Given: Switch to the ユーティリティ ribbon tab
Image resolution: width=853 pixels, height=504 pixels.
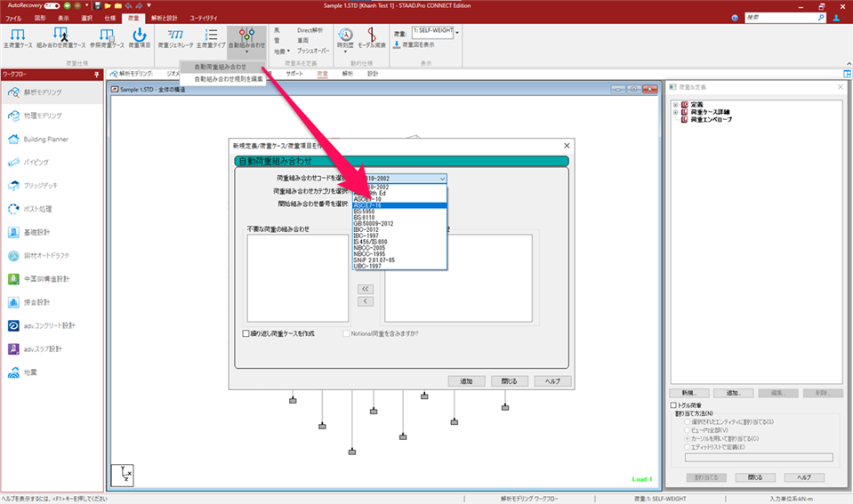Looking at the screenshot, I should click(204, 18).
